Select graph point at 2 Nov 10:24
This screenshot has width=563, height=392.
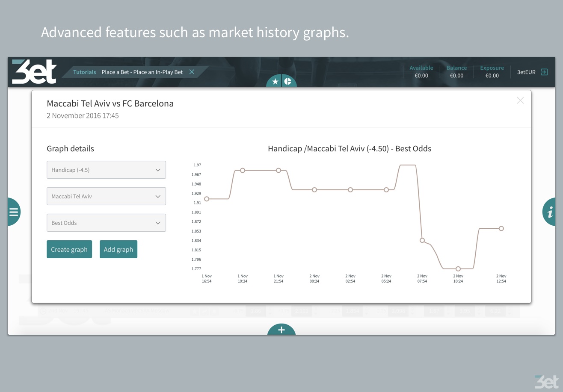pos(458,269)
